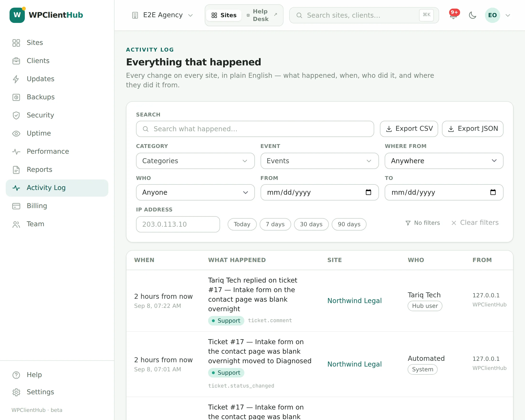
Task: Open Security shield sidebar item
Action: coord(57,115)
